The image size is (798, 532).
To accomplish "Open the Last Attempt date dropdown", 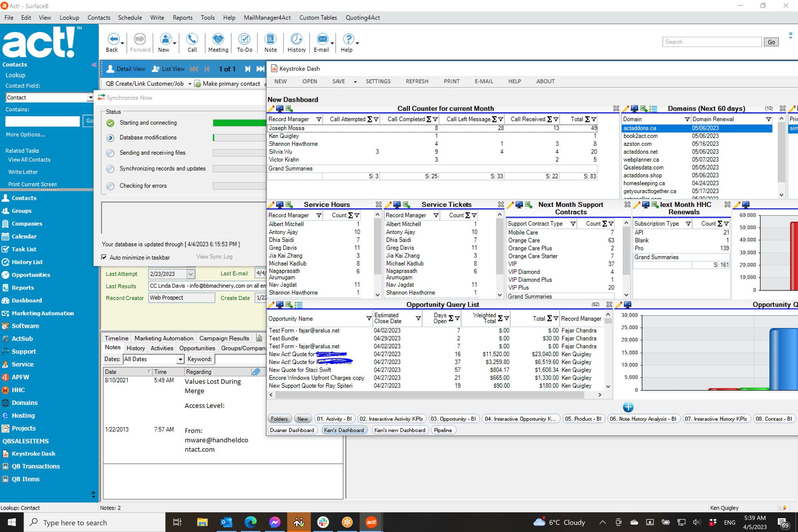I will [x=191, y=274].
